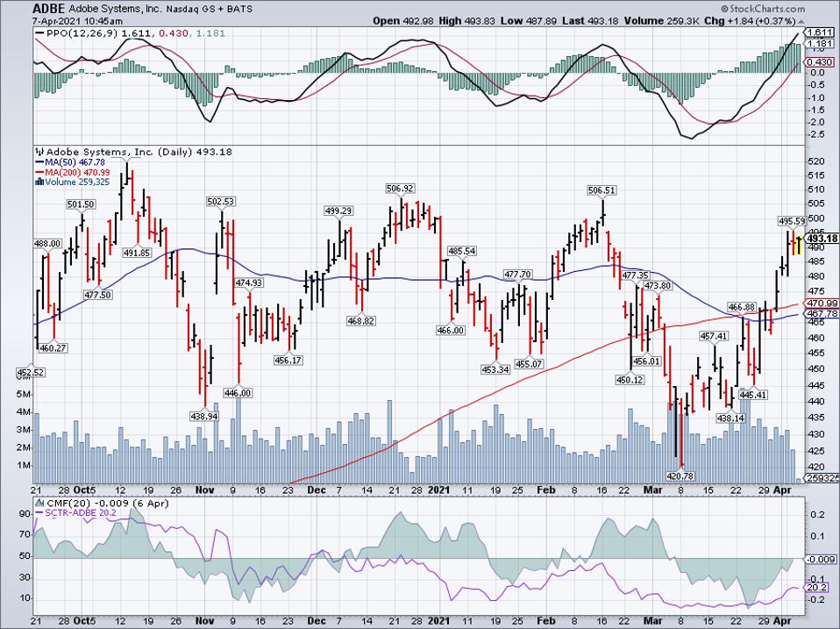Screen dimensions: 840x629
Task: Click the bold 493.18 current price tag on the right axis
Action: 822,239
